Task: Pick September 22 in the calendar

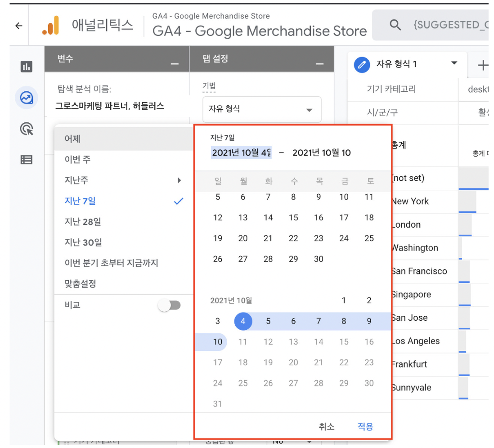Action: (293, 238)
